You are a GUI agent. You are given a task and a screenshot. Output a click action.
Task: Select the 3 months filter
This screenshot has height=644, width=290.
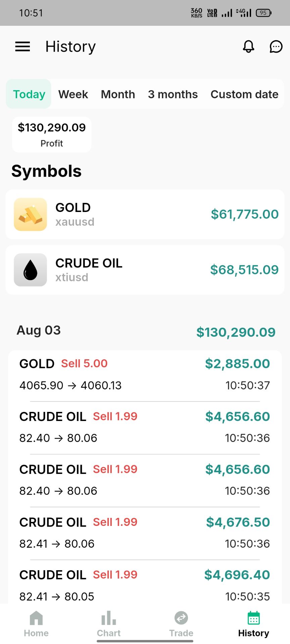click(x=173, y=94)
